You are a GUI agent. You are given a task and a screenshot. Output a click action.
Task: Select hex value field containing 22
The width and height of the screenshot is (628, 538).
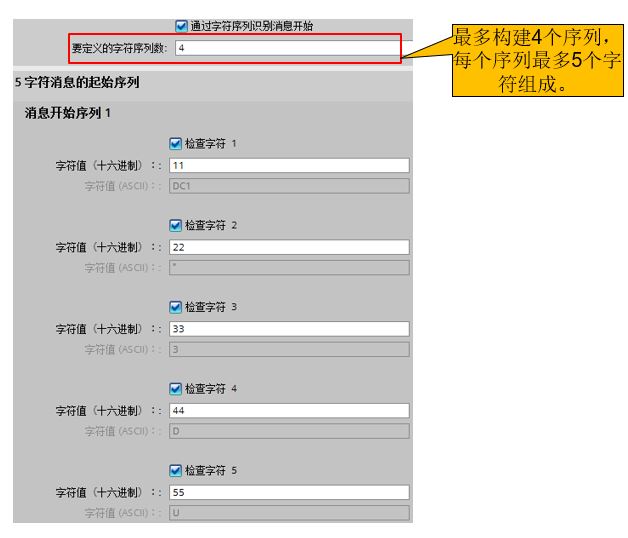point(290,247)
